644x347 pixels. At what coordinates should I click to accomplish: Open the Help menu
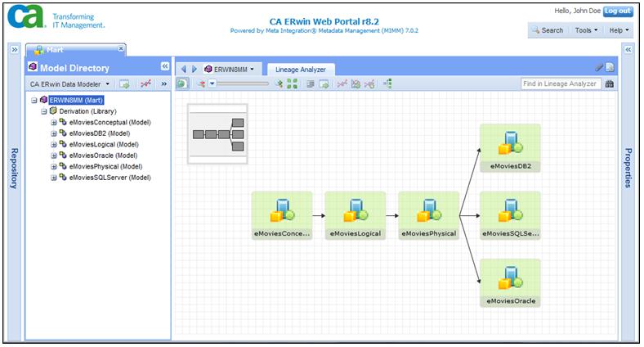[619, 30]
